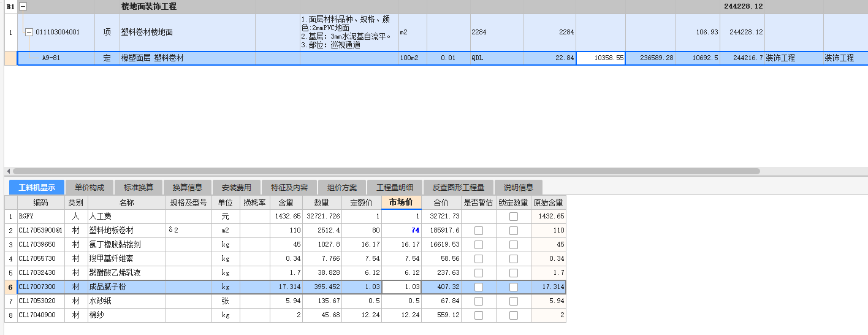Collapse item 011103004001 tree node
Image resolution: width=868 pixels, height=335 pixels.
pos(28,32)
